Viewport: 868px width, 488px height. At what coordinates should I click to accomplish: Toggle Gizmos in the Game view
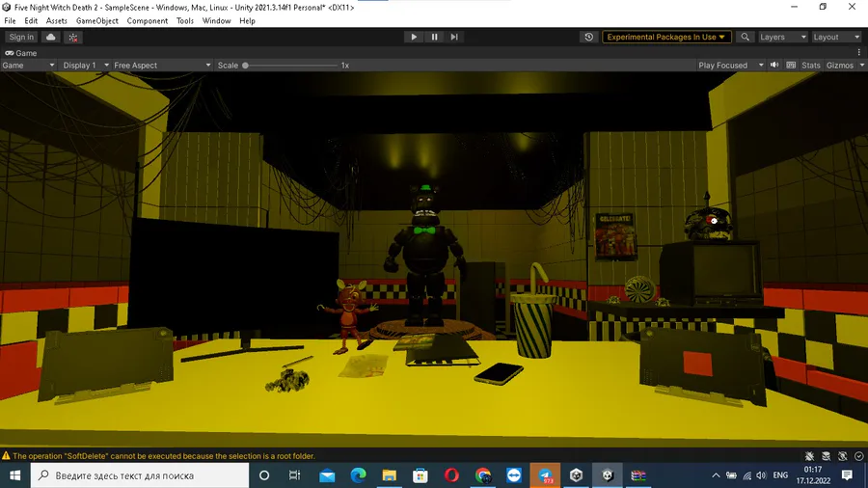[x=840, y=66]
